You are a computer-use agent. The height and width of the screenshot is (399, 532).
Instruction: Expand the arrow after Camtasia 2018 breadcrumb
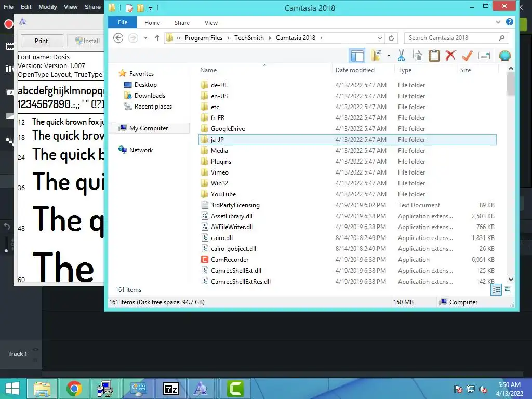(321, 38)
